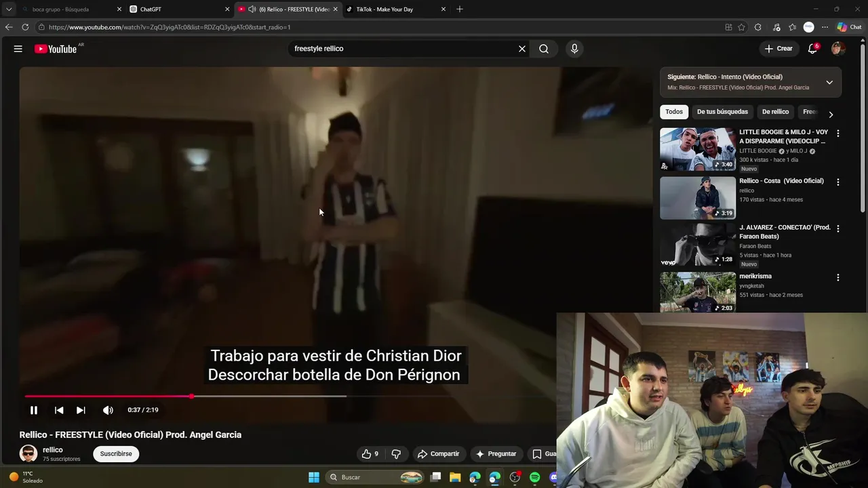The width and height of the screenshot is (868, 488).
Task: Select the Todos filter chip
Action: [x=674, y=112]
